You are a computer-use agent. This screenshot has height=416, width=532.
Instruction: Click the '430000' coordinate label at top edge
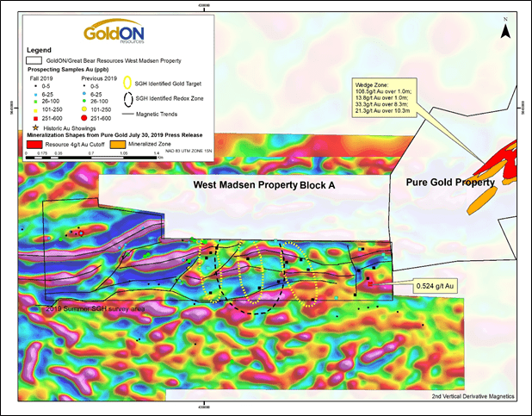(x=203, y=6)
